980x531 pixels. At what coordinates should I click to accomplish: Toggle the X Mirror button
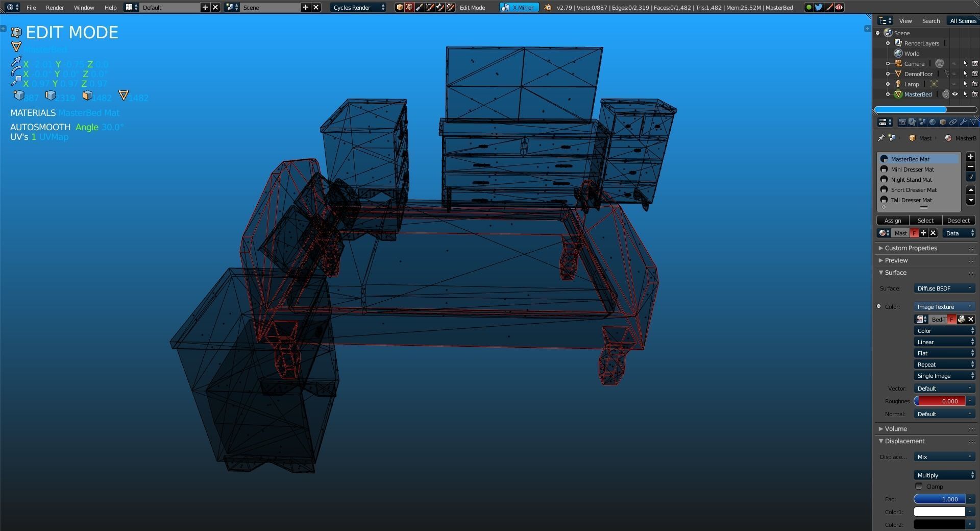(x=519, y=7)
